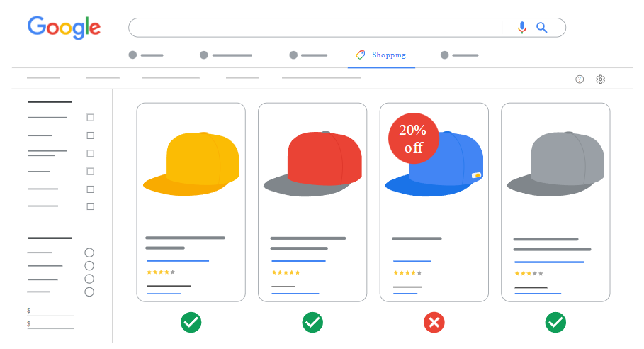Screen dimensions: 644x349
Task: Click the microphone voice search icon
Action: click(521, 28)
